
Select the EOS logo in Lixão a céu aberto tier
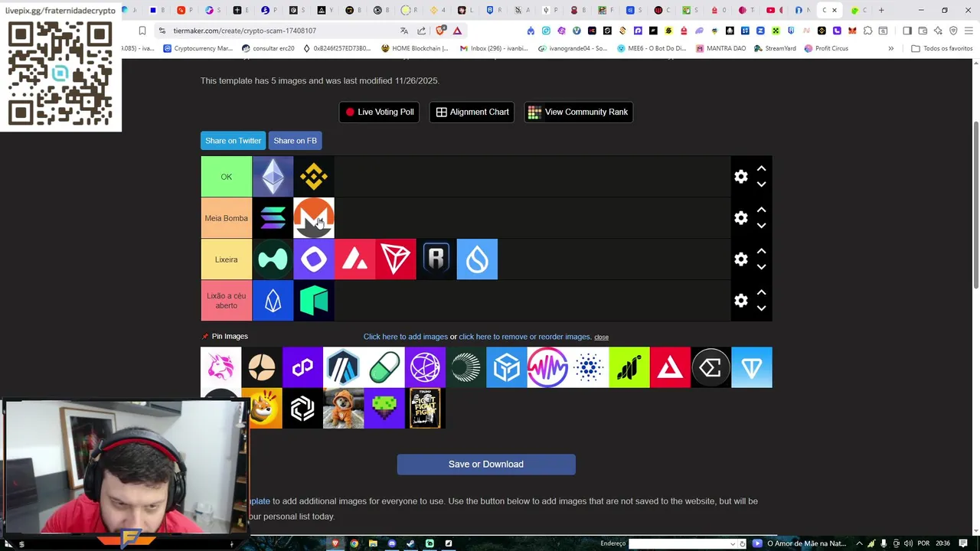click(x=273, y=301)
